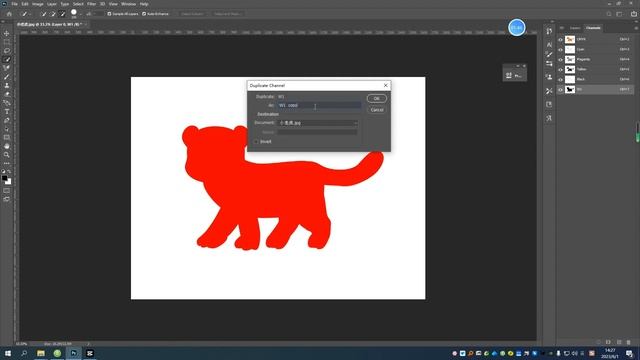The height and width of the screenshot is (360, 640).
Task: Click the Select and Mask button
Action: pyautogui.click(x=227, y=14)
